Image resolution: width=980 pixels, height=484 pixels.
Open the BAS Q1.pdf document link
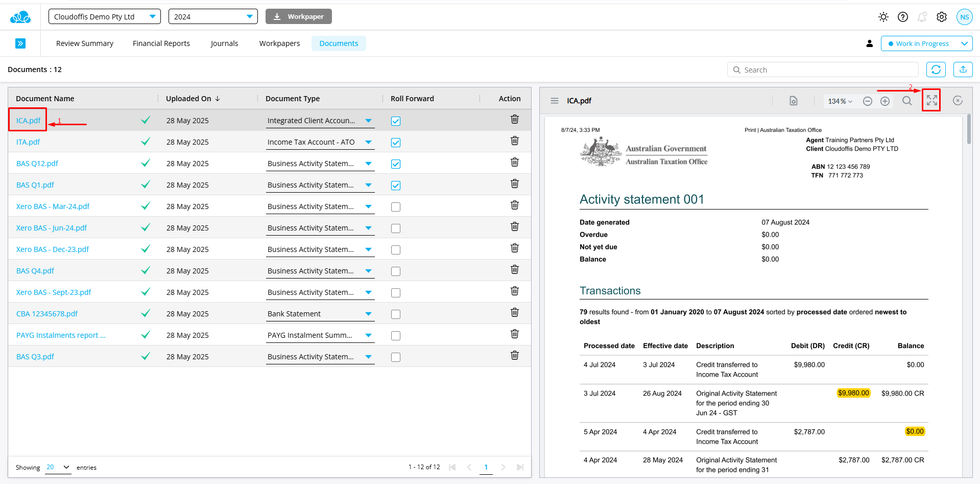35,185
